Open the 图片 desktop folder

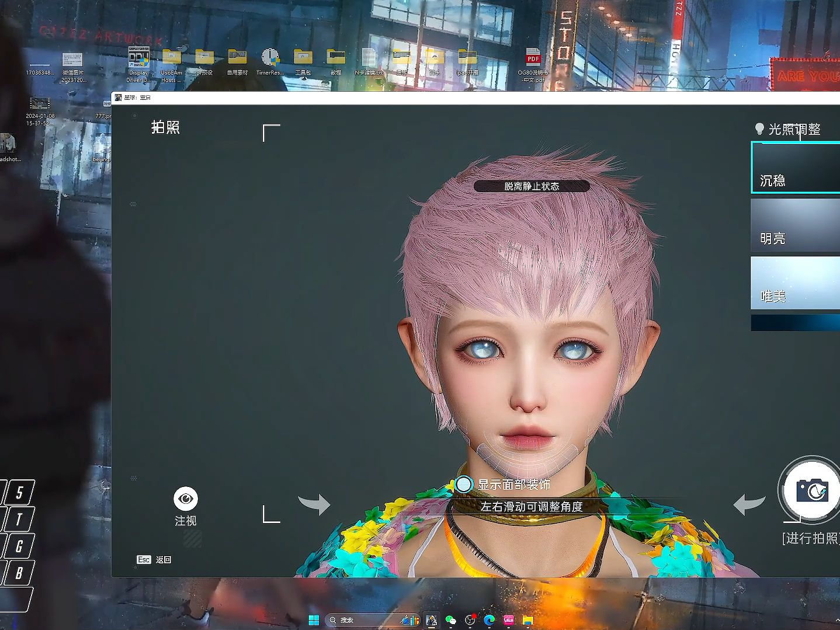point(401,62)
